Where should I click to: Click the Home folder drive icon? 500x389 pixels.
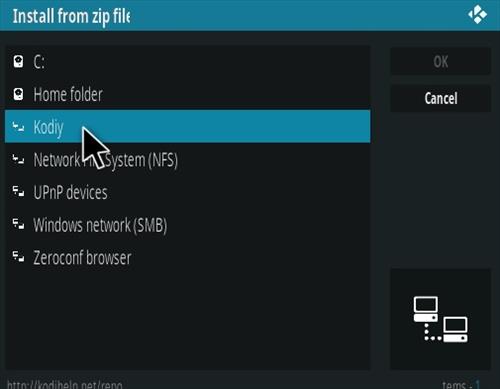point(18,94)
